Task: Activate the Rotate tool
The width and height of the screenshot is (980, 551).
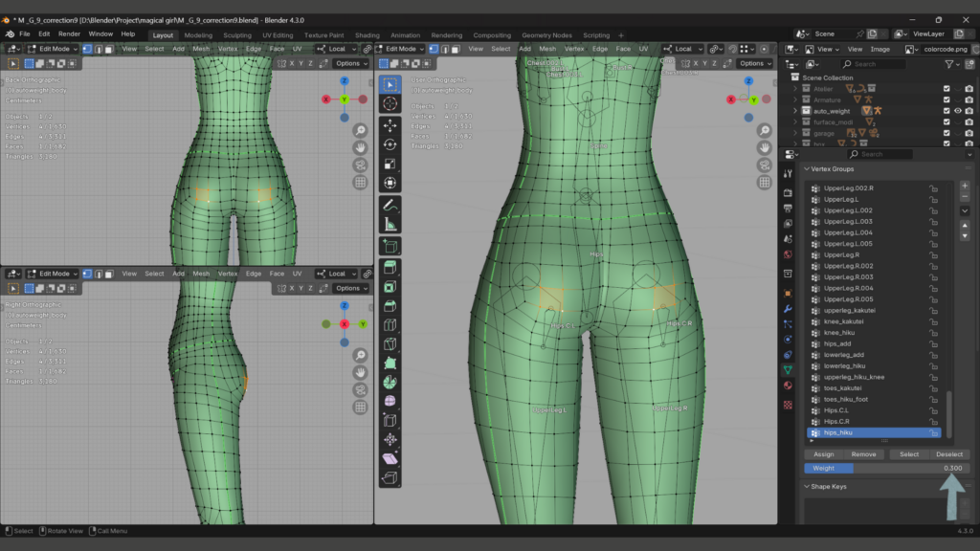Action: pos(390,144)
